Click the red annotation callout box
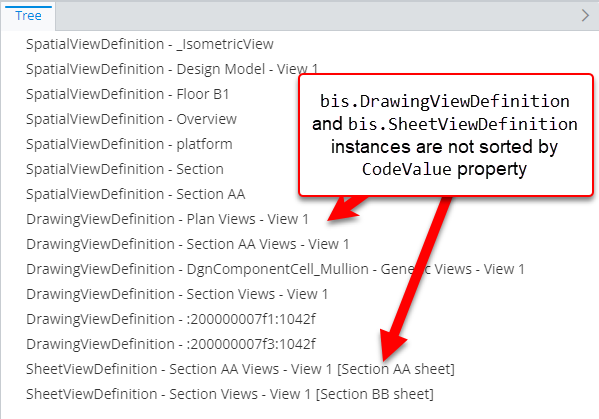This screenshot has height=419, width=599. point(445,135)
